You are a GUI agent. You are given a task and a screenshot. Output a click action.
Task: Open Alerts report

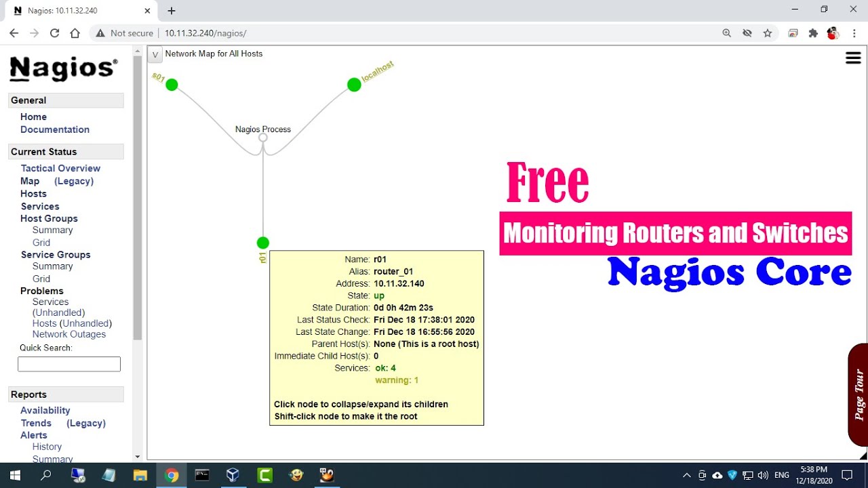34,435
